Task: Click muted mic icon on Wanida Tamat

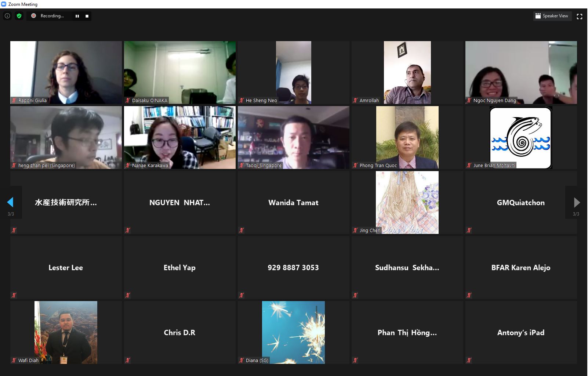Action: pos(242,231)
